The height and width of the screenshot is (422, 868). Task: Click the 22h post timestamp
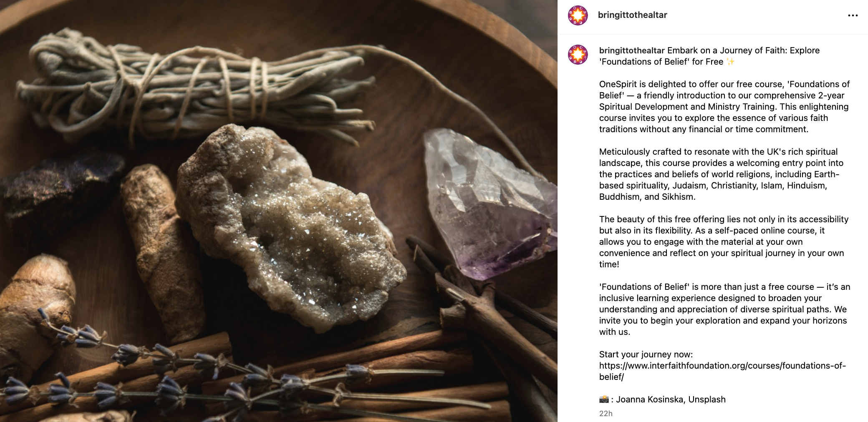click(606, 414)
